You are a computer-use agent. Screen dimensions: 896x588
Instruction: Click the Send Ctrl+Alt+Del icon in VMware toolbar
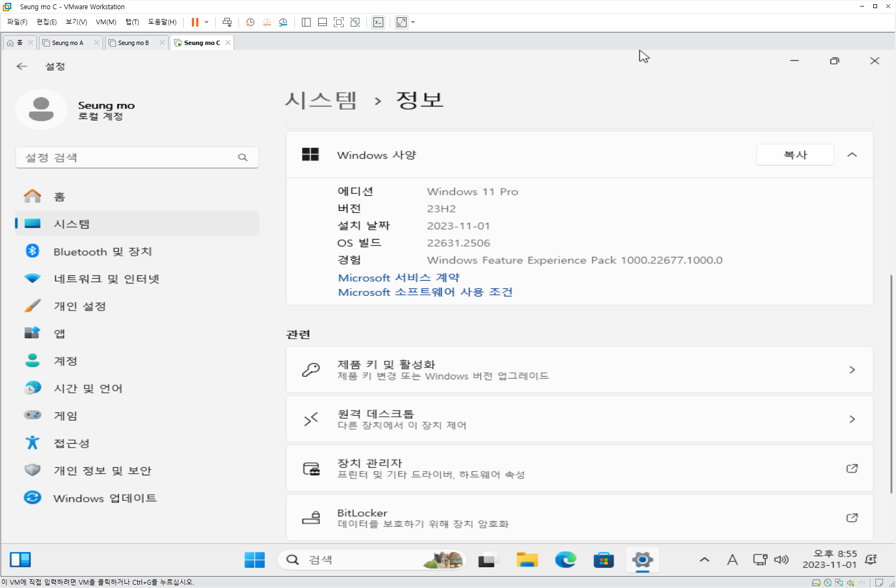click(x=227, y=22)
